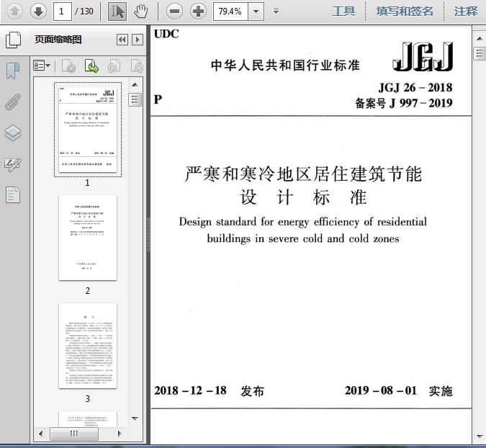The height and width of the screenshot is (448, 486).
Task: Click document scroll down arrow
Action: (x=480, y=436)
